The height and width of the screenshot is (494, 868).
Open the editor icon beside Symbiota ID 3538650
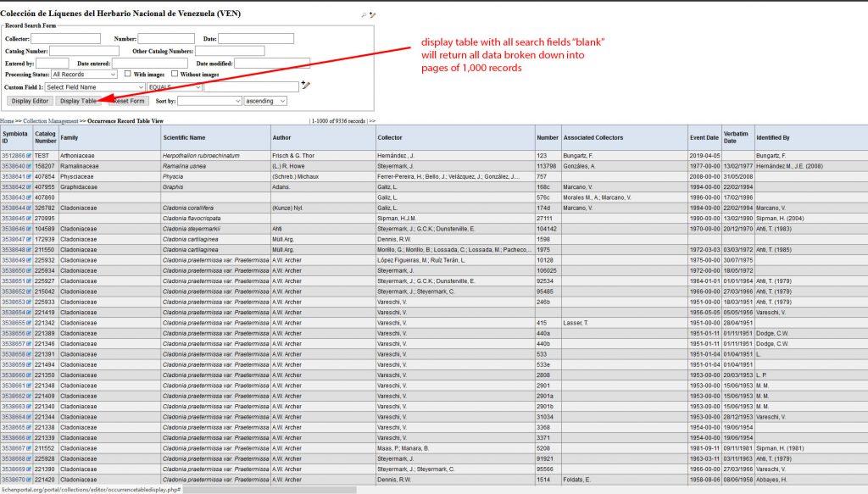click(x=29, y=271)
